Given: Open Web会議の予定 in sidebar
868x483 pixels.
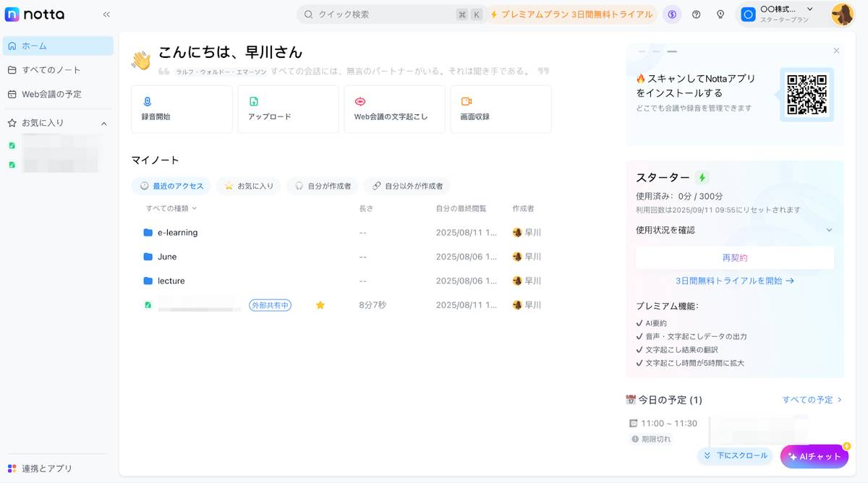Looking at the screenshot, I should pyautogui.click(x=58, y=94).
